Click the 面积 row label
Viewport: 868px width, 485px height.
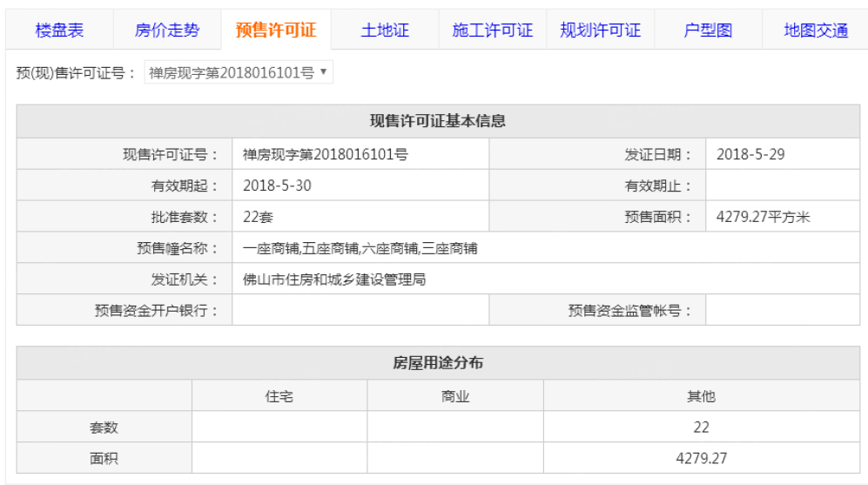104,458
